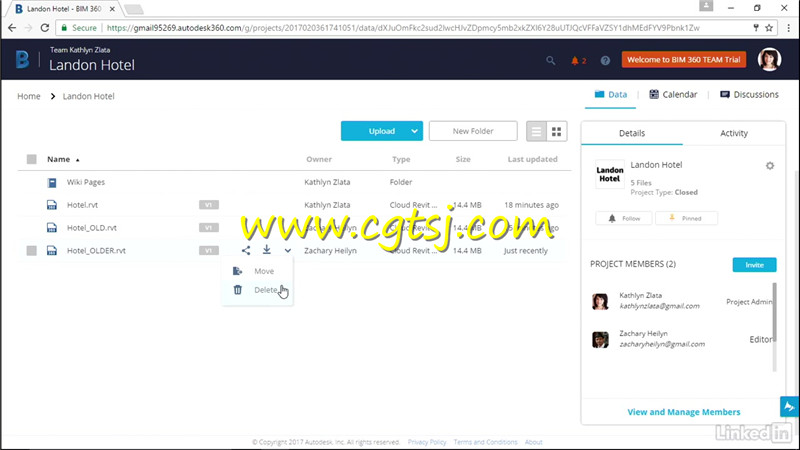Open the V1 version badge of Hotel_OLDER.rvt
Screen dimensions: 800x450
pyautogui.click(x=209, y=251)
